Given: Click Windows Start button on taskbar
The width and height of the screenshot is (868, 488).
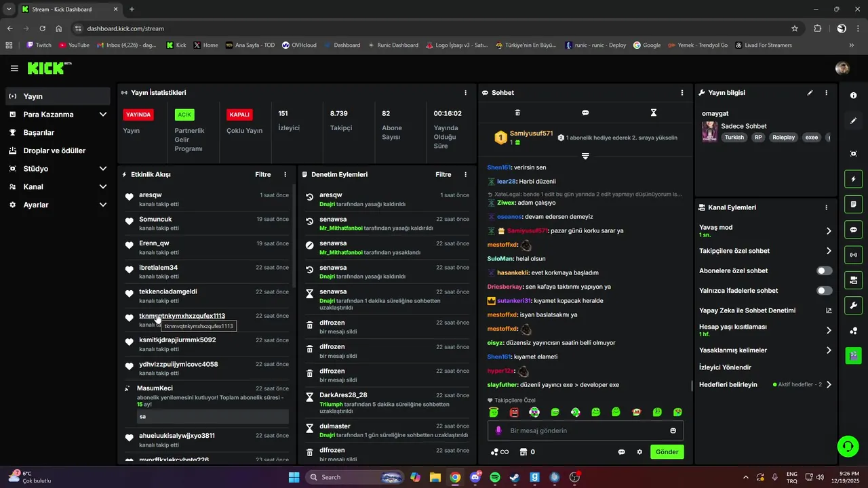Looking at the screenshot, I should (294, 477).
